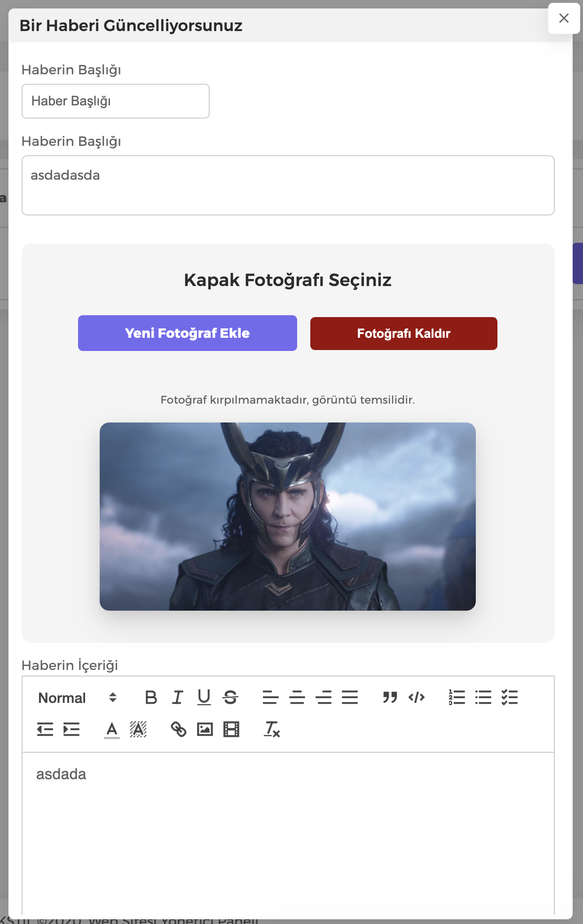The image size is (583, 924).
Task: Toggle bold formatting in the editor
Action: 151,697
